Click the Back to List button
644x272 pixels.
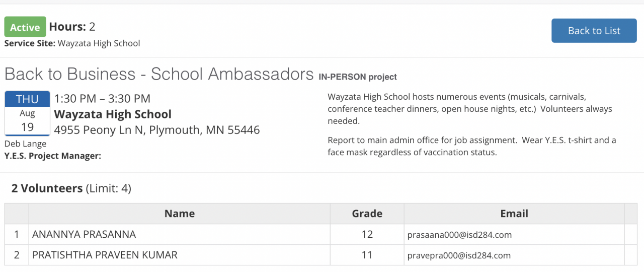coord(594,31)
